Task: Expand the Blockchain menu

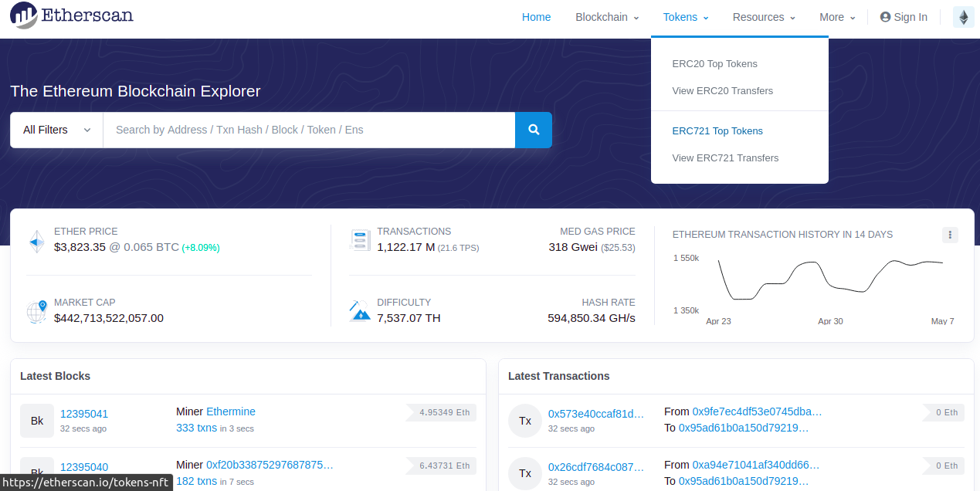Action: 607,17
